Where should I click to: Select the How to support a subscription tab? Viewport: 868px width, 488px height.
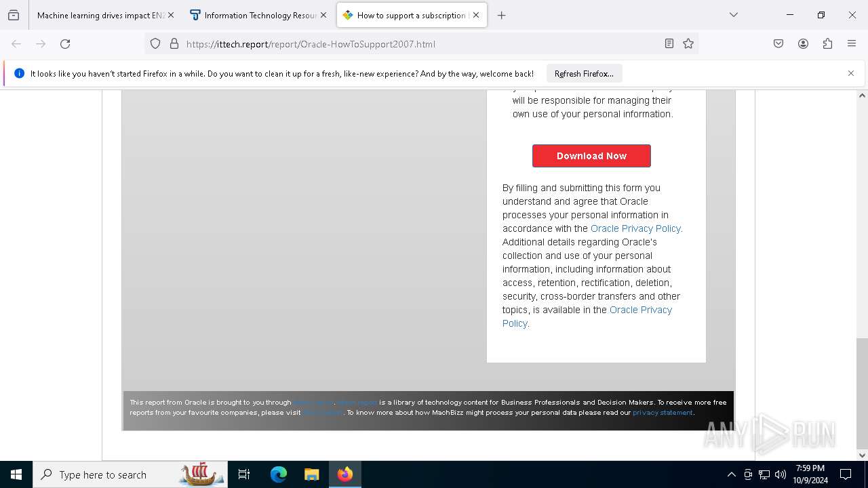tap(412, 15)
